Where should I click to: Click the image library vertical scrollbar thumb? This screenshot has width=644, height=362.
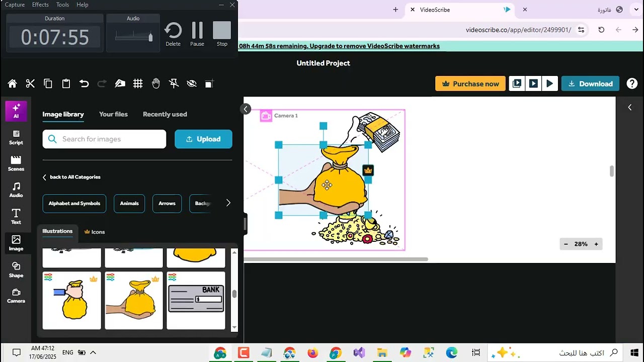click(234, 294)
